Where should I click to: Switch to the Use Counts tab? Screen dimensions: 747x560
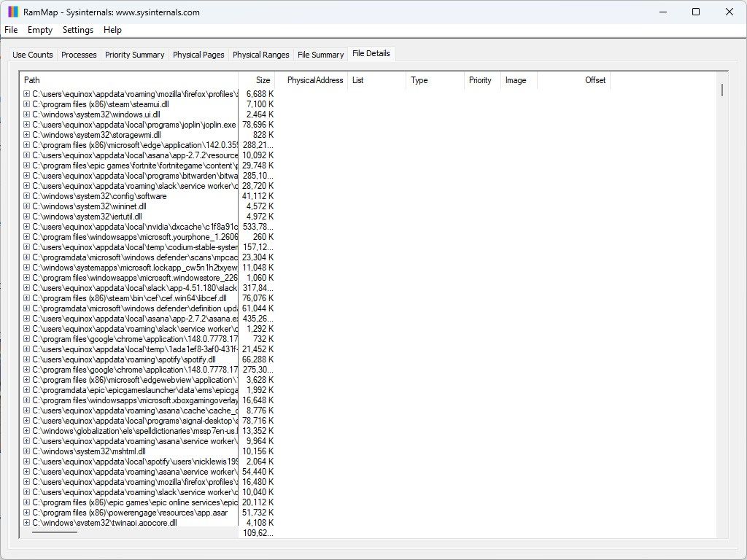[x=32, y=55]
